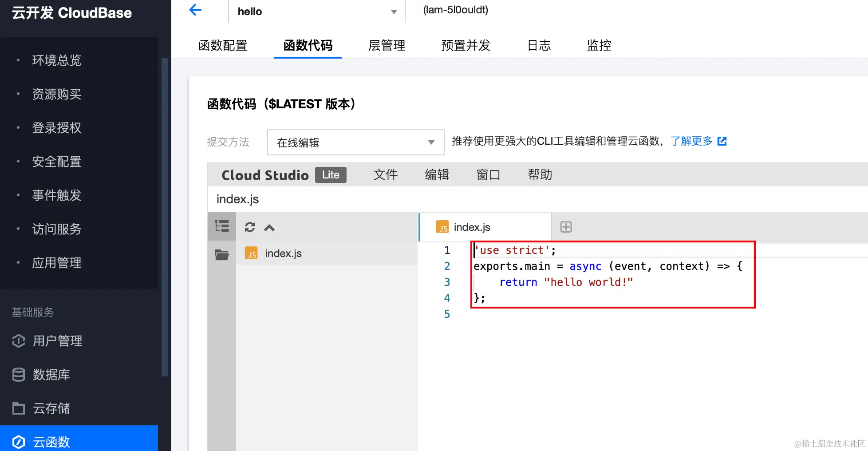Click line number 1 in the editor
The image size is (868, 451).
447,250
